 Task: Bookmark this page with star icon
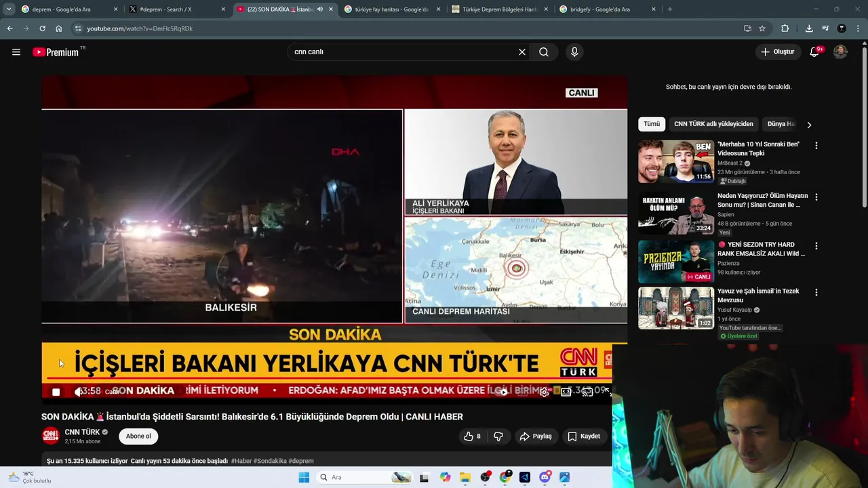pyautogui.click(x=762, y=28)
